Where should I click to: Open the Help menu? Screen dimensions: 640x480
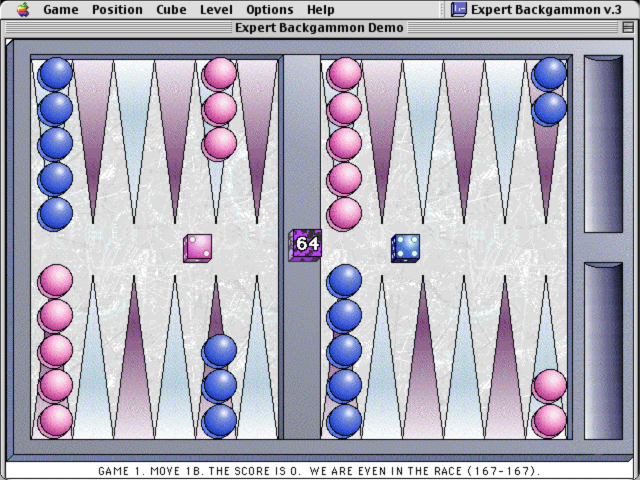pyautogui.click(x=321, y=9)
